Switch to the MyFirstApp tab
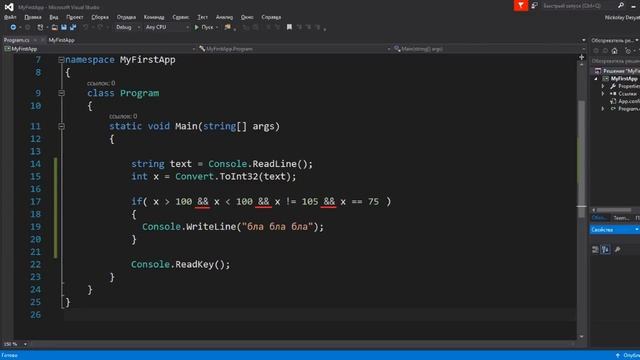640x360 pixels. point(61,40)
